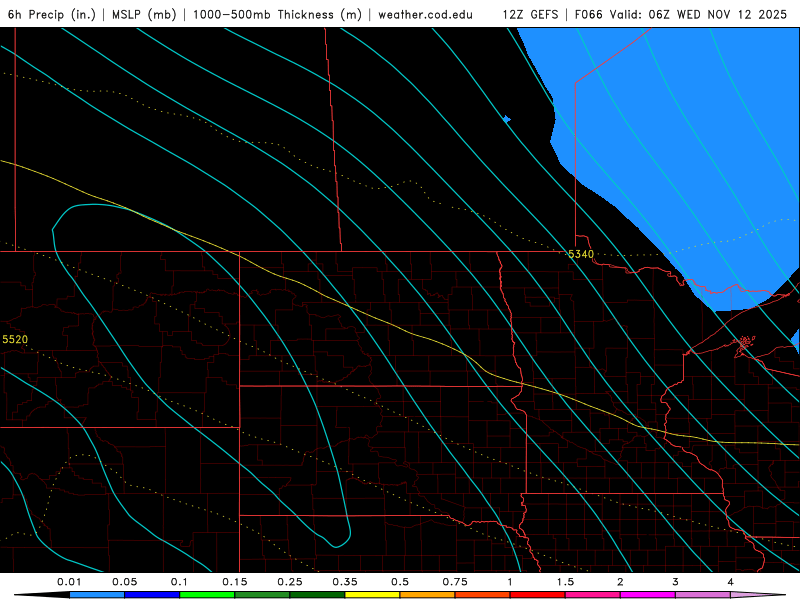This screenshot has width=800, height=600.
Task: Select the pink 1.5–2 legend swatch
Action: (593, 595)
